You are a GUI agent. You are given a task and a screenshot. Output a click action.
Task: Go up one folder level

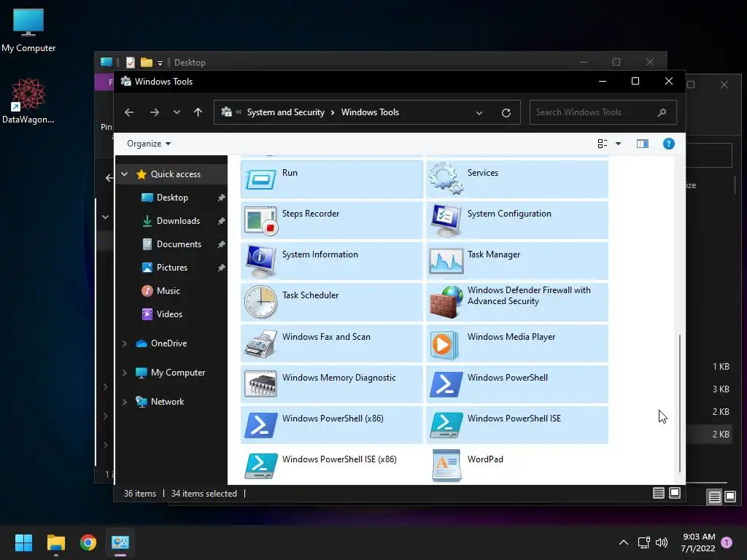coord(198,112)
